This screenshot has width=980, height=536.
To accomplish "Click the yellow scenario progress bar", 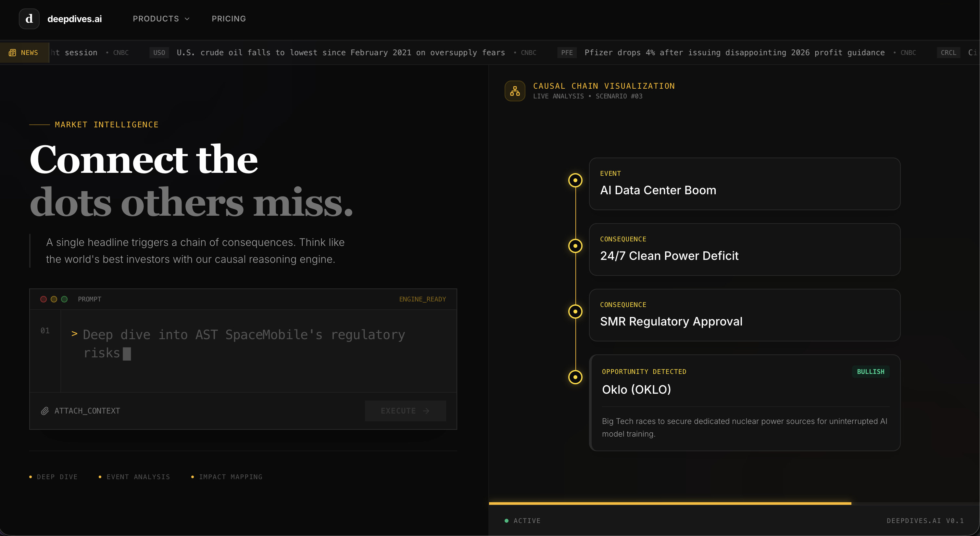I will click(x=670, y=503).
